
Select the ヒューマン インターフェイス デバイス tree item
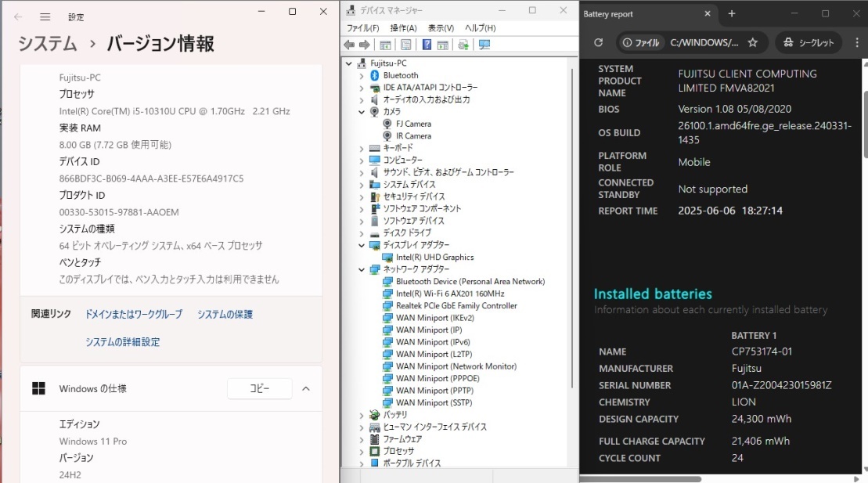pyautogui.click(x=434, y=427)
